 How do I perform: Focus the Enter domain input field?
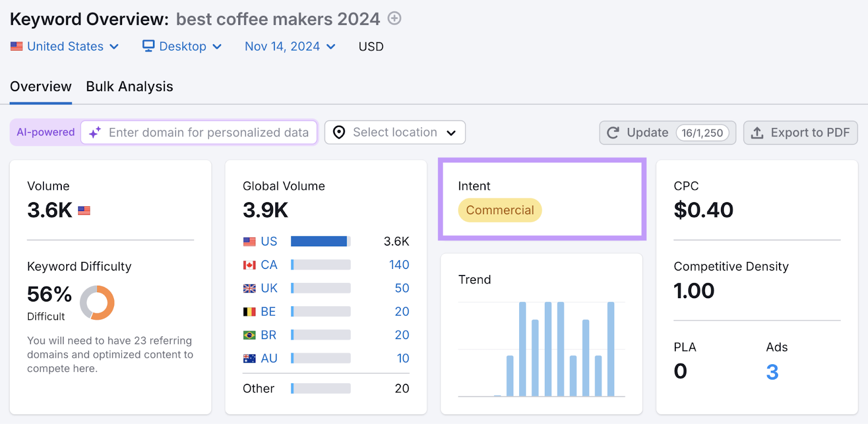pos(209,133)
